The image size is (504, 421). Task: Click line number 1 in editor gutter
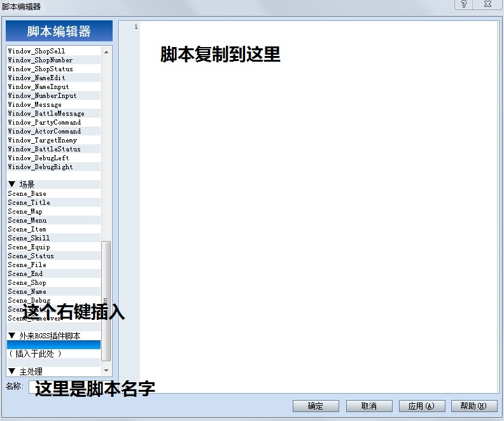click(x=136, y=27)
